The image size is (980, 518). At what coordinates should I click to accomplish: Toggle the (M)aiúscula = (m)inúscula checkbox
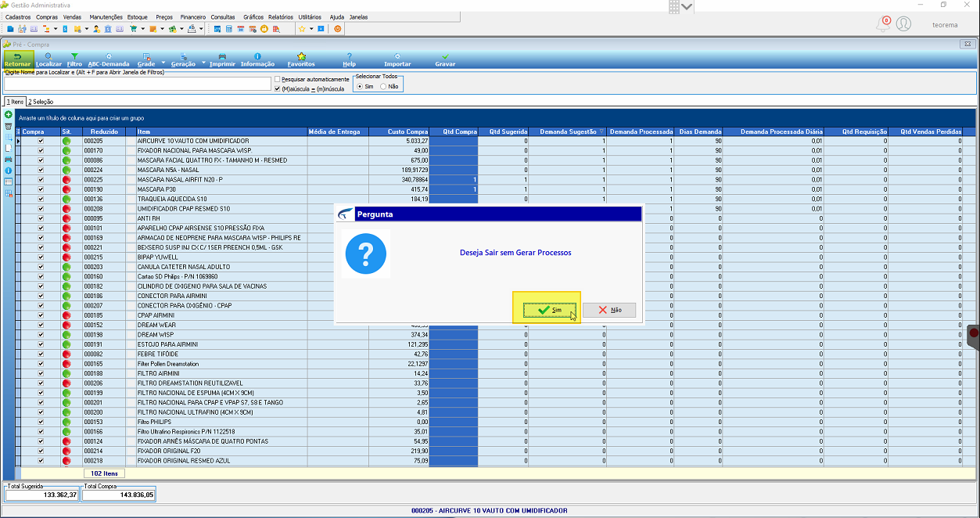(x=278, y=88)
